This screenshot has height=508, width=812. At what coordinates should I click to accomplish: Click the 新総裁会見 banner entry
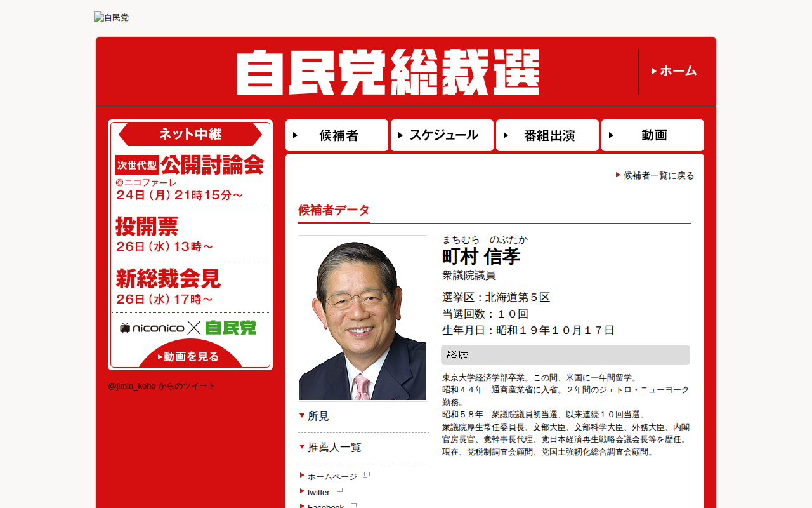click(168, 279)
